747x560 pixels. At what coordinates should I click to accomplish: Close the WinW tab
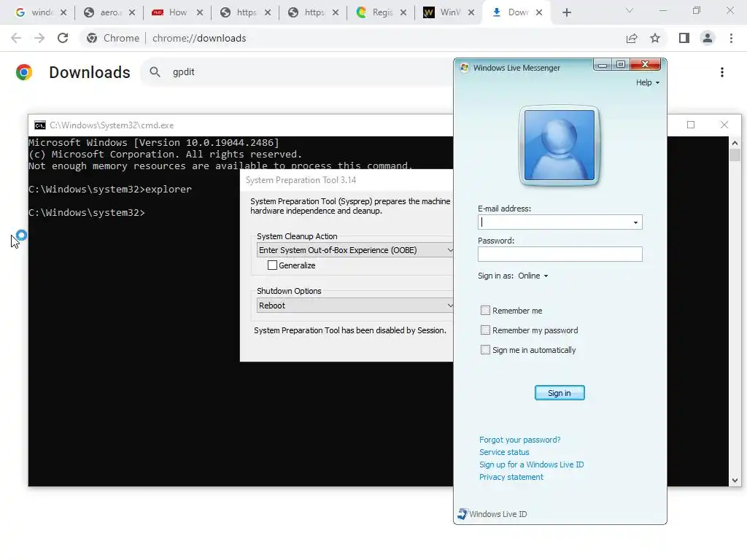pyautogui.click(x=471, y=12)
